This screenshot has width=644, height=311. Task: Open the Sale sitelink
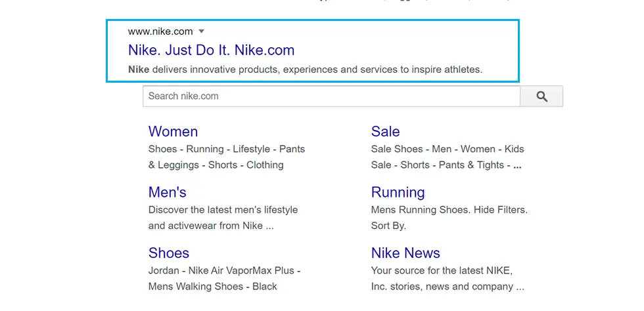[x=385, y=131]
